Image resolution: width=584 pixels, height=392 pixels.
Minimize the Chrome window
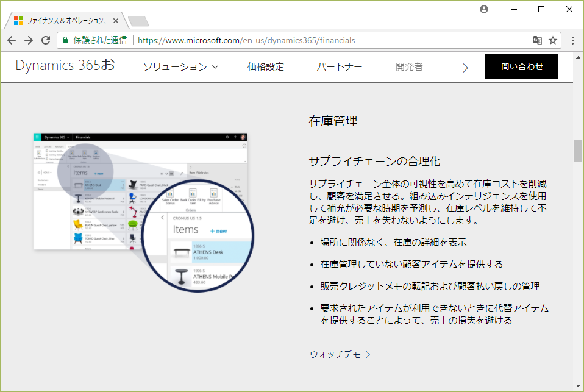[x=514, y=9]
